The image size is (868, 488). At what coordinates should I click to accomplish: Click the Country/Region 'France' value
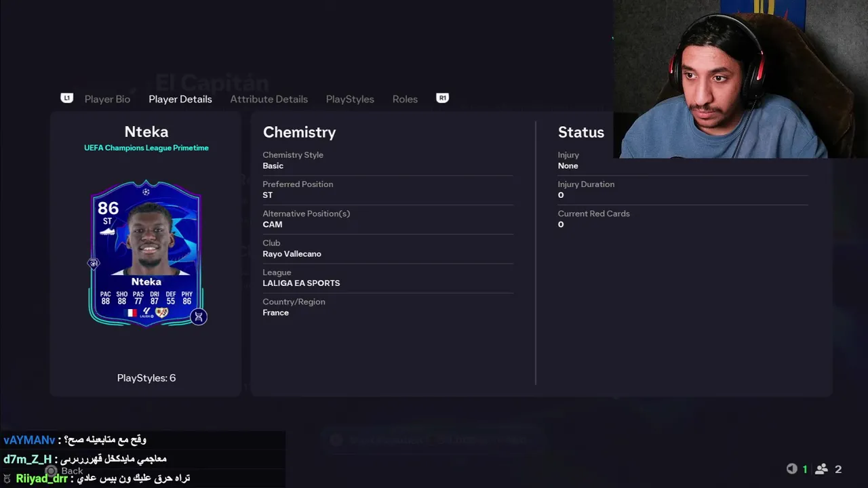point(276,312)
